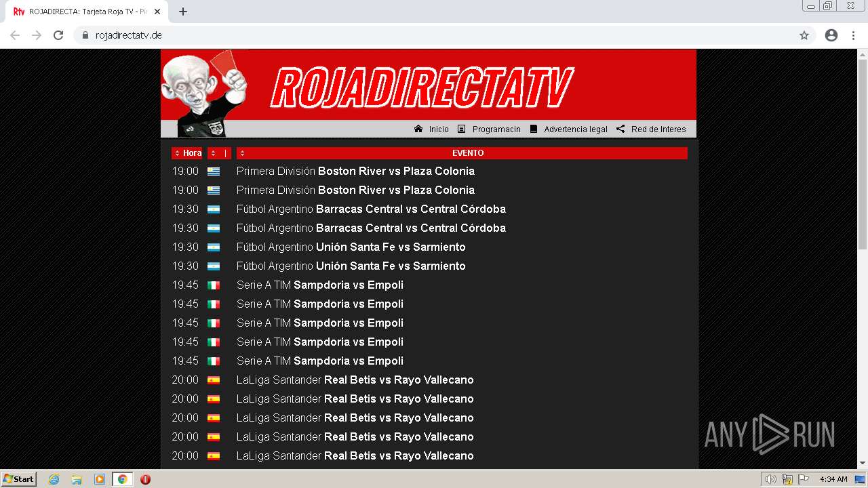Click the network tray icon

coord(787,479)
